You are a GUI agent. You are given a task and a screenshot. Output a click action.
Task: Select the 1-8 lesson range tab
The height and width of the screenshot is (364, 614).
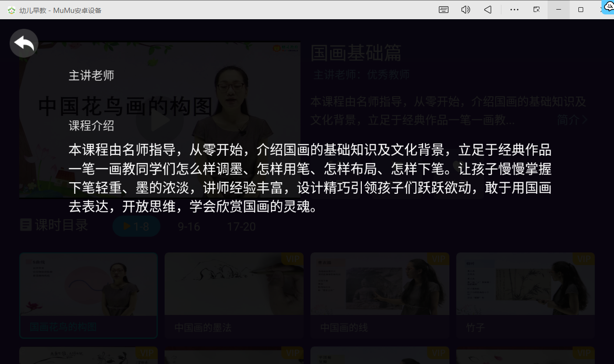point(136,226)
